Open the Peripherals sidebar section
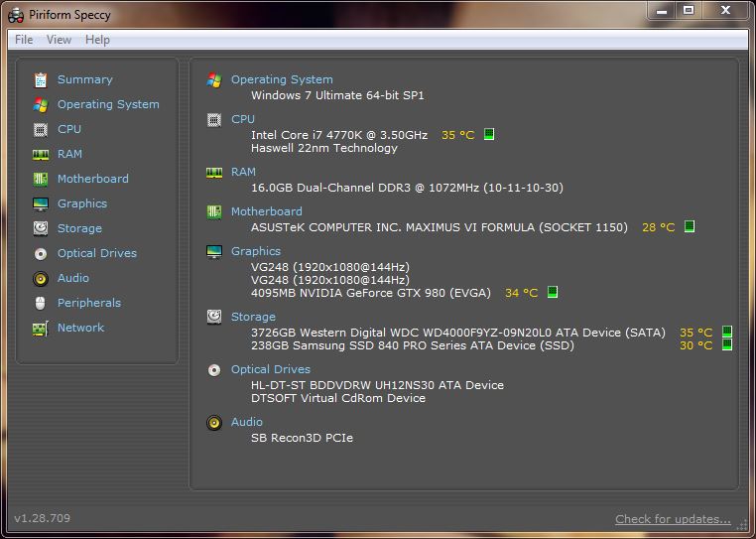Viewport: 756px width, 539px height. 88,303
